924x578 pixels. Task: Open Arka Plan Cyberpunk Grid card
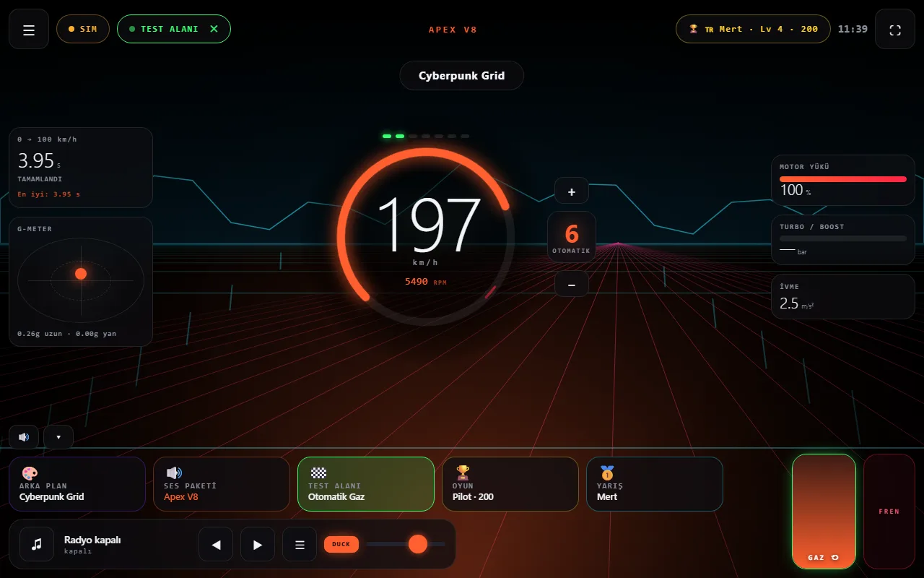77,484
